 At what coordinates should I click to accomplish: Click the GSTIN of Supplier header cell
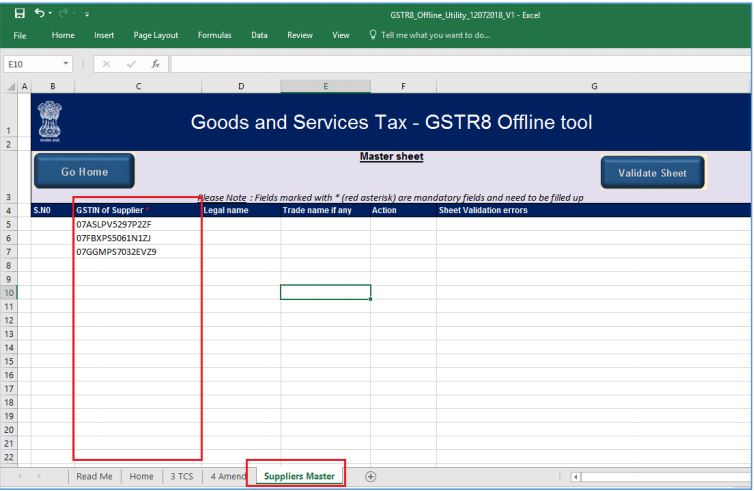click(x=138, y=211)
